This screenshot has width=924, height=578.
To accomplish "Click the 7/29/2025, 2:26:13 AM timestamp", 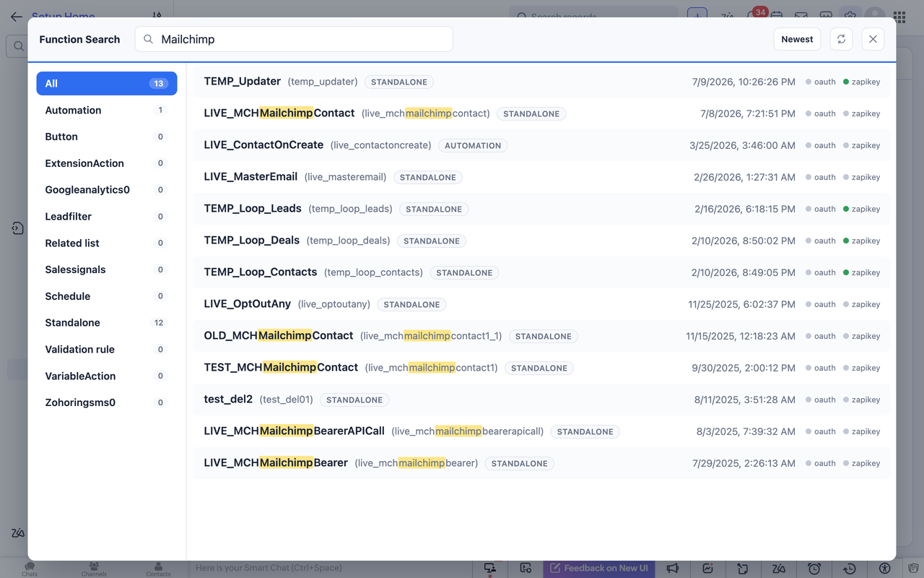I will [x=744, y=463].
